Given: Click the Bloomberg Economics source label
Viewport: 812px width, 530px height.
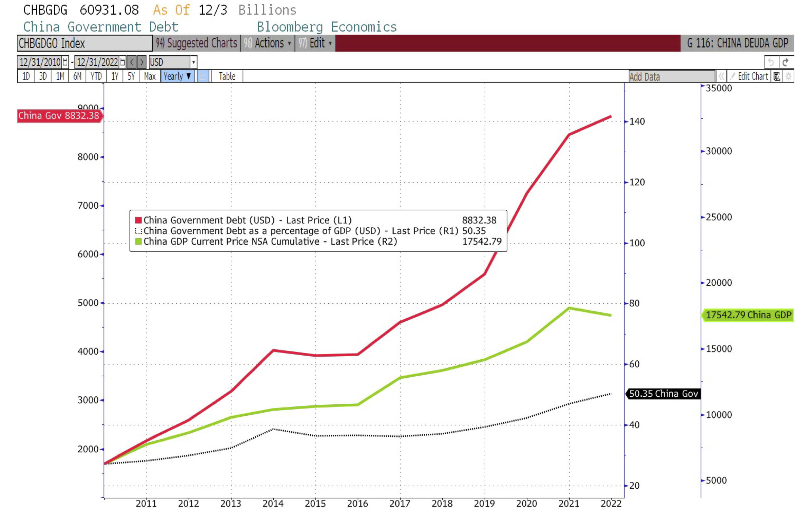Looking at the screenshot, I should [327, 26].
